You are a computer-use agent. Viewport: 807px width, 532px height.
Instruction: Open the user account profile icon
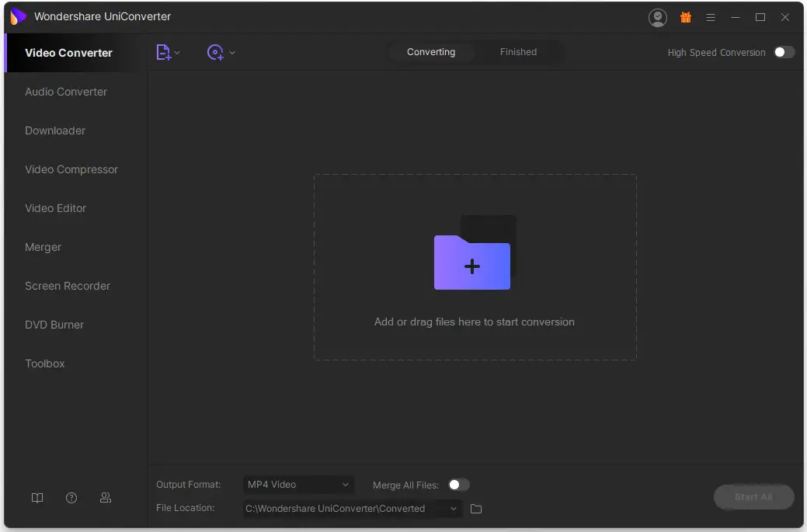(658, 18)
